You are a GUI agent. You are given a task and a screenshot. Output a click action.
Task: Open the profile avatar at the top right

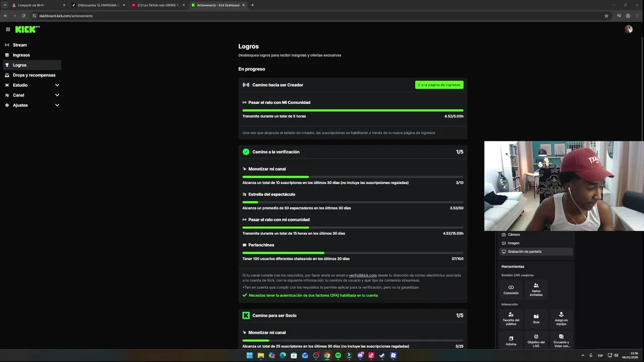coord(628,29)
